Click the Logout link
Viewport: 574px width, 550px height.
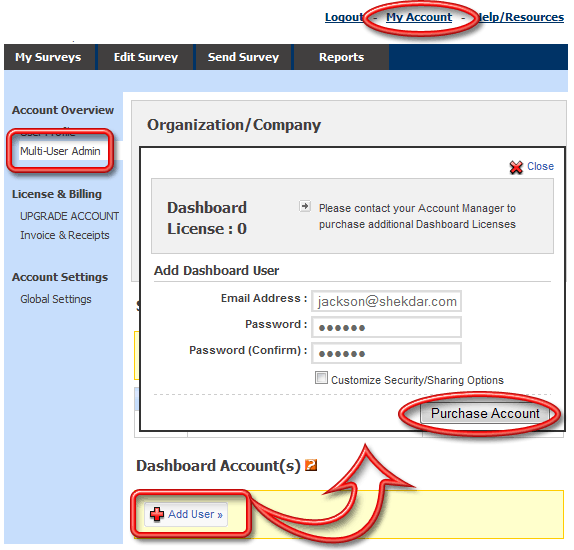coord(344,17)
